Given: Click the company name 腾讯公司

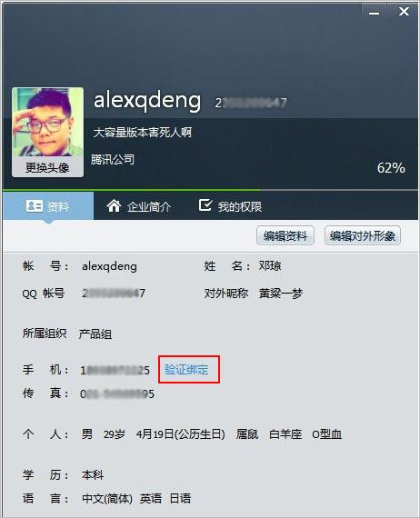Looking at the screenshot, I should tap(113, 160).
